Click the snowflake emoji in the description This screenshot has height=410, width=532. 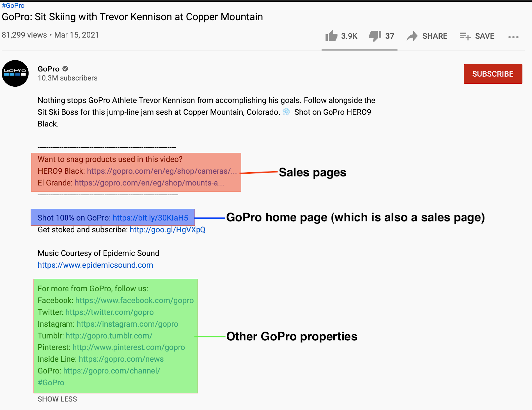pyautogui.click(x=286, y=112)
